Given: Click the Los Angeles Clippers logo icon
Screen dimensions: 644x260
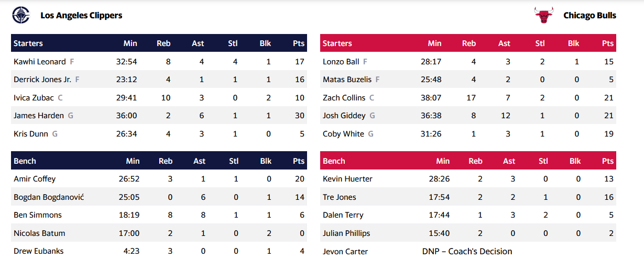Looking at the screenshot, I should [21, 15].
